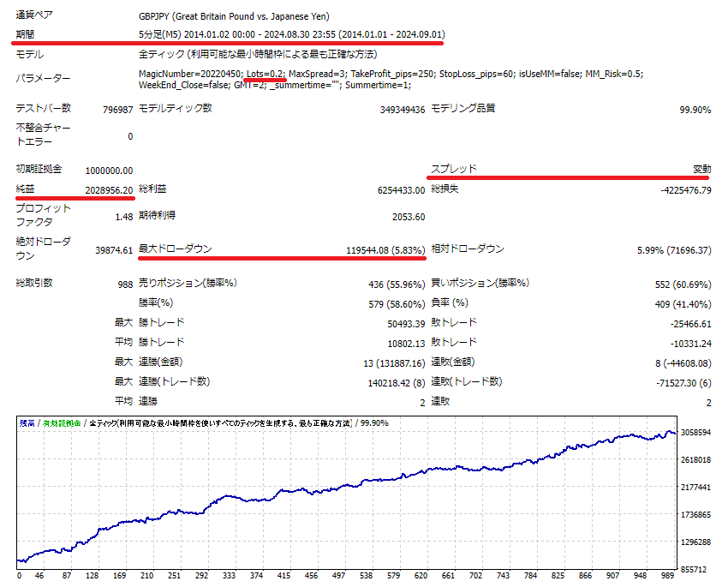The image size is (728, 587).
Task: Click the average winning trade 10802.13
Action: 406,344
